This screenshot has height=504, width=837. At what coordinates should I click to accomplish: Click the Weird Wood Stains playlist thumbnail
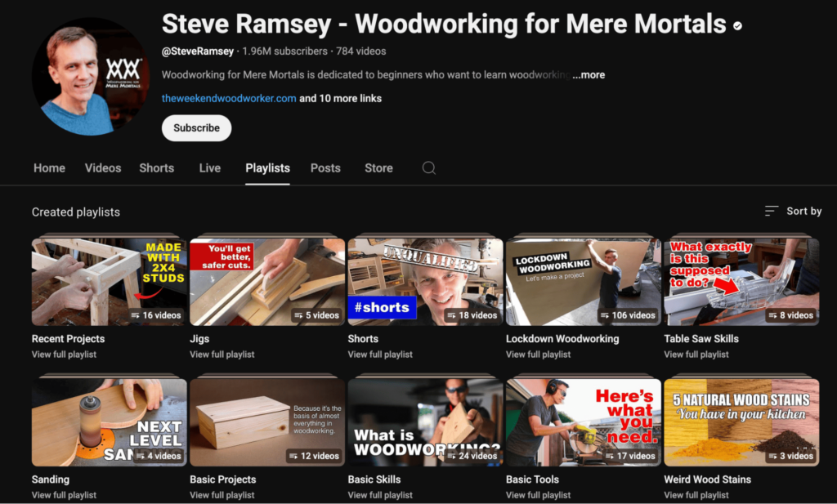741,422
